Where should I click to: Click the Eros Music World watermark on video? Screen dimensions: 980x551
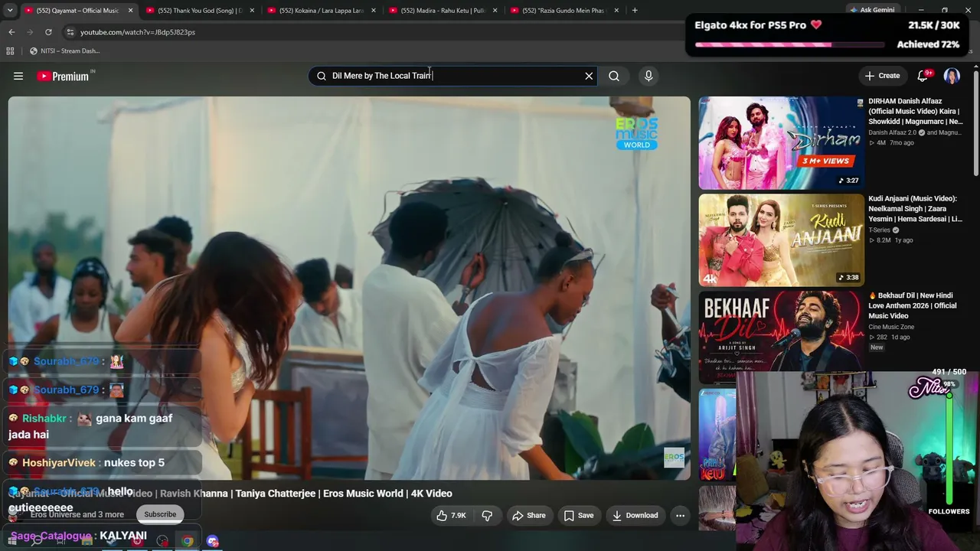(x=636, y=133)
